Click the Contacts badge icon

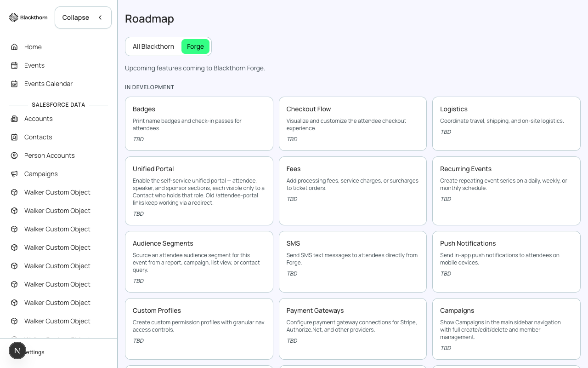point(14,137)
